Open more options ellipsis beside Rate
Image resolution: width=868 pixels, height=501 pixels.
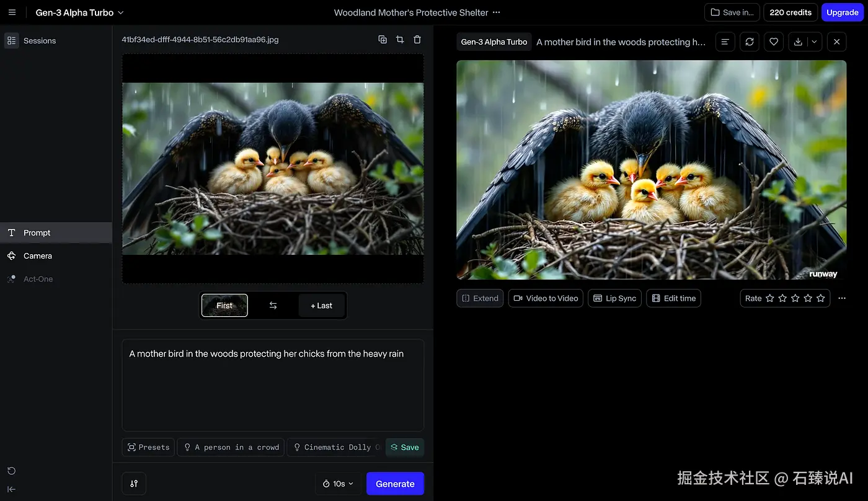842,298
